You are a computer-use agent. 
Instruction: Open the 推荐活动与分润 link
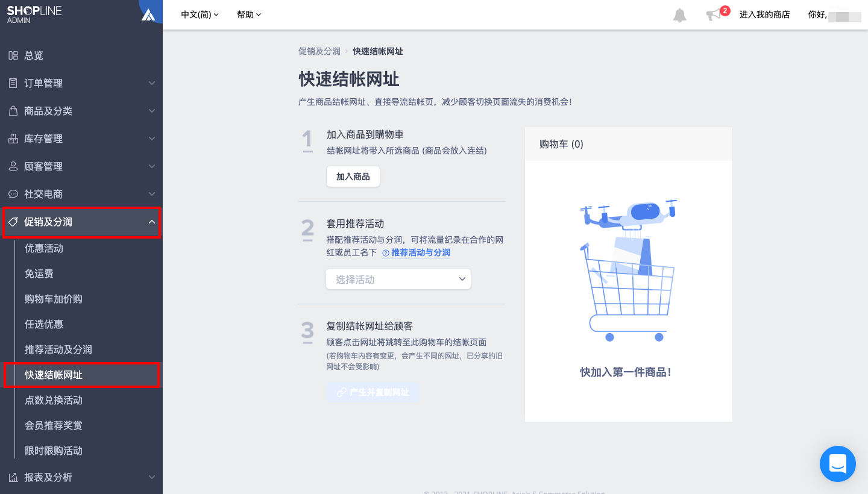tap(421, 253)
